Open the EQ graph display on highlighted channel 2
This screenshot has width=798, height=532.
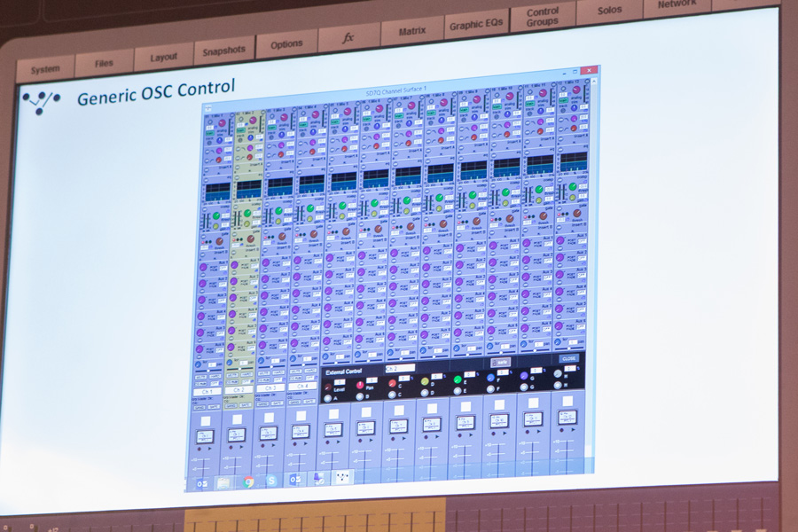[x=249, y=189]
